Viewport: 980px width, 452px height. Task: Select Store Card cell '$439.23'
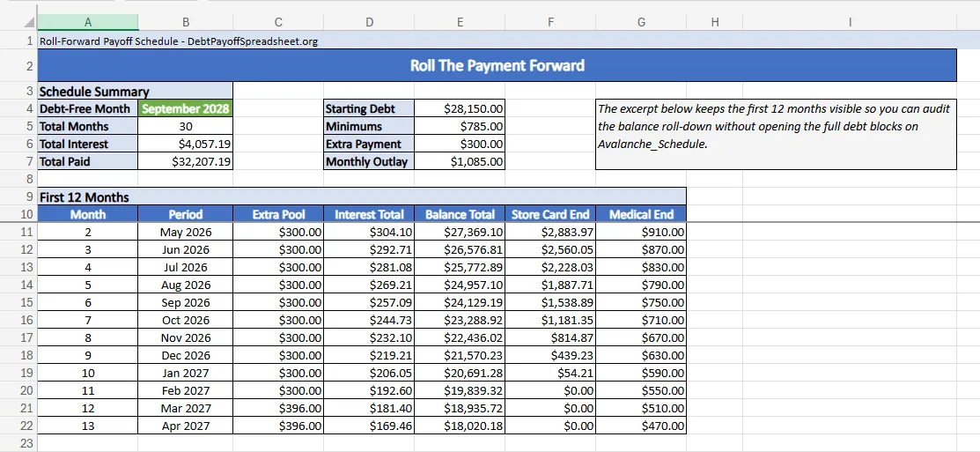(x=550, y=355)
